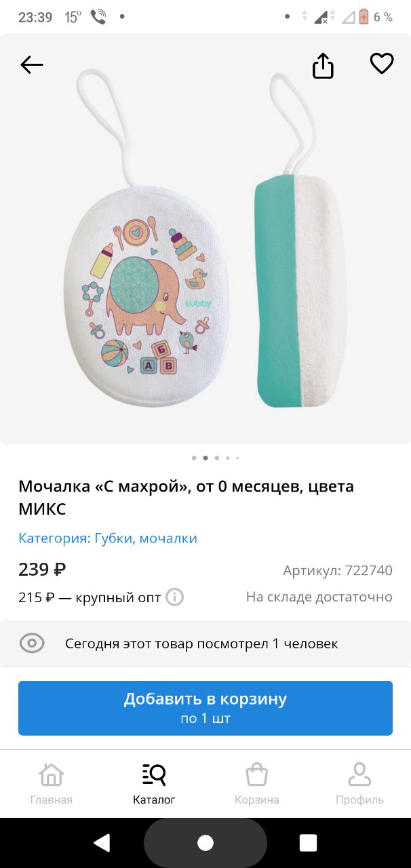Open the share icon

point(323,66)
